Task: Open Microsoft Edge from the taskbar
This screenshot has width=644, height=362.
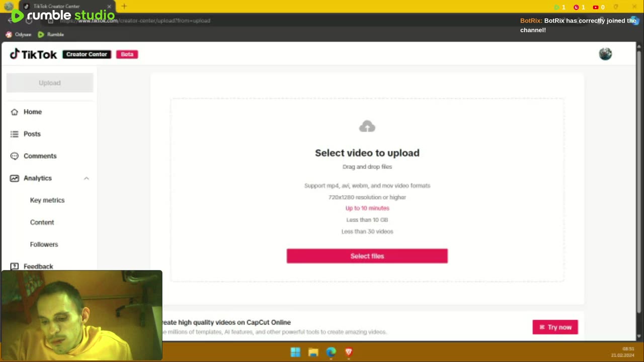Action: click(x=331, y=352)
